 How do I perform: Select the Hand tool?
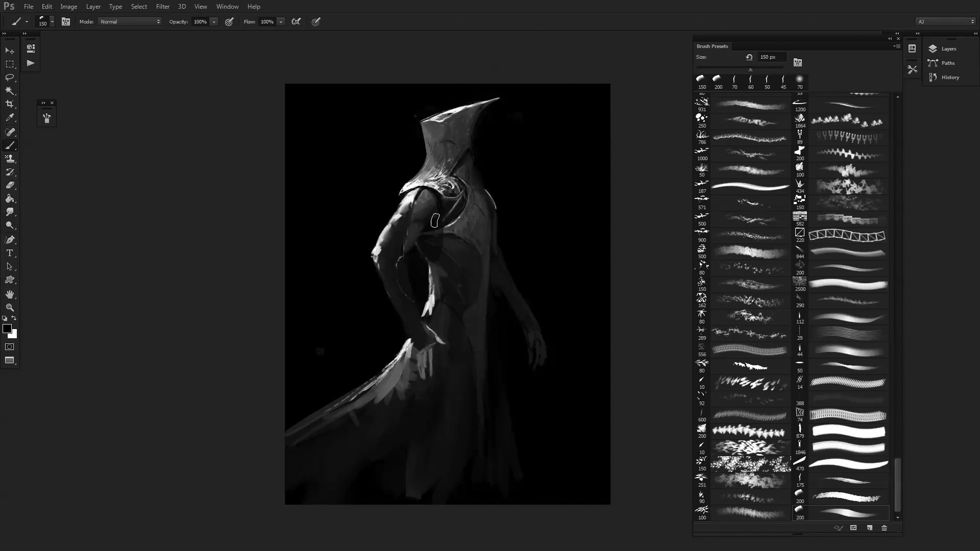(10, 294)
